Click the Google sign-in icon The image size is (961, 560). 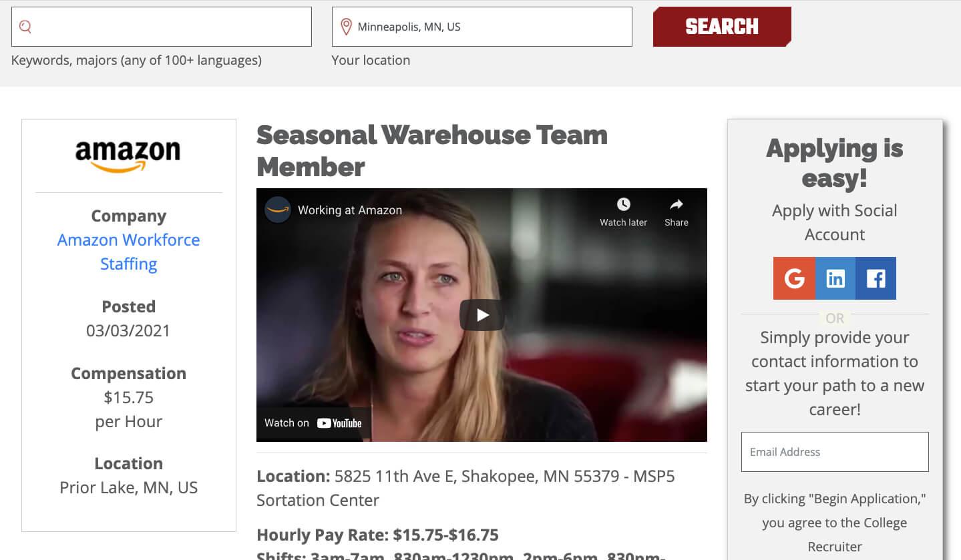click(x=794, y=278)
